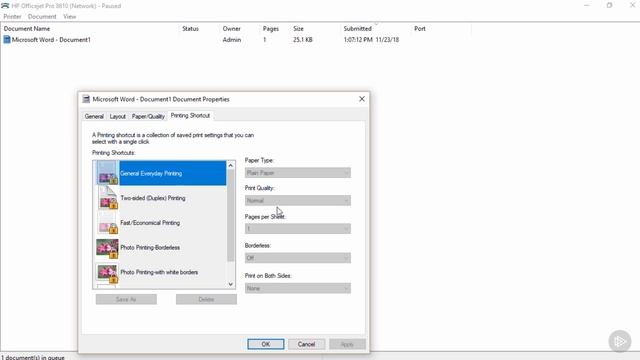This screenshot has width=640, height=360.
Task: Click the Size column header
Action: 298,29
